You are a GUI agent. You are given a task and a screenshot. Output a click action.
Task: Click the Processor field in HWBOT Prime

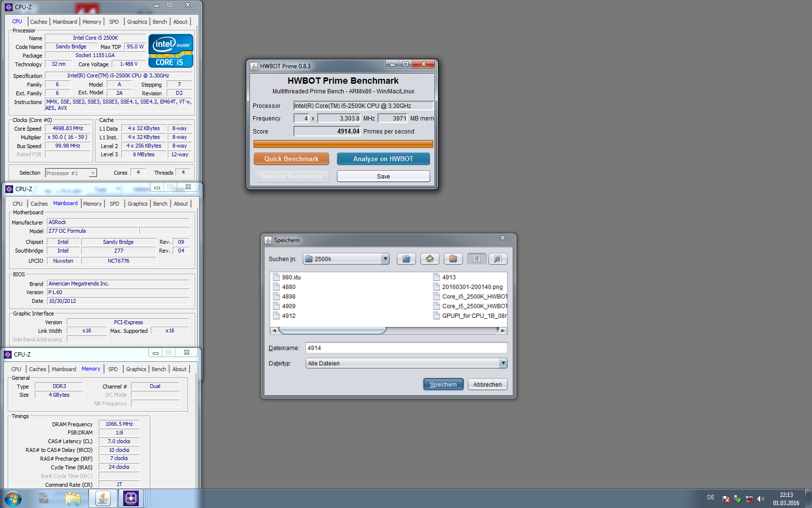(x=363, y=106)
